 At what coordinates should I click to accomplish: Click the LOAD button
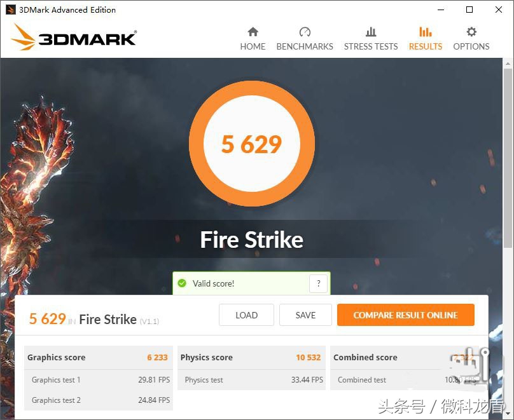[247, 315]
